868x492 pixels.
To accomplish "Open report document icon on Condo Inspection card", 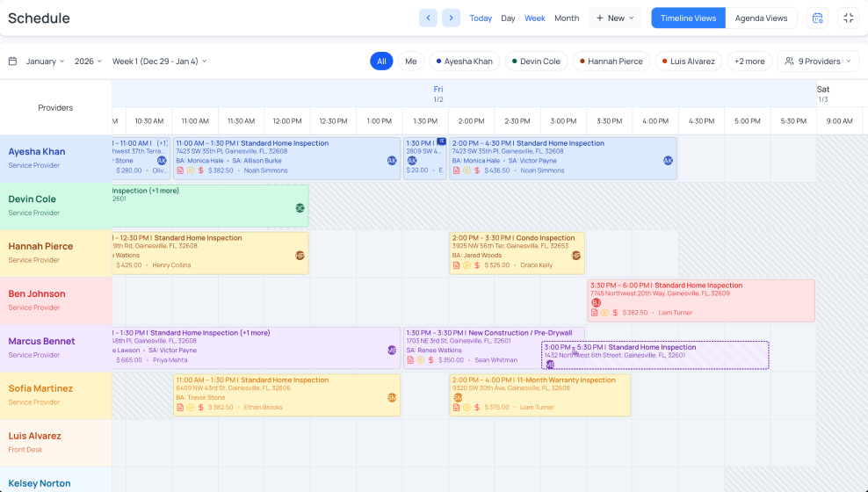I will coord(456,265).
